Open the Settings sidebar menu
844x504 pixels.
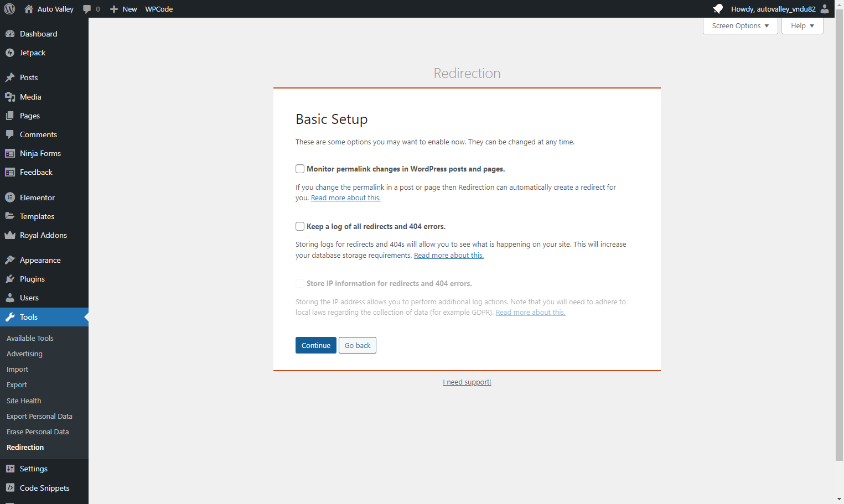tap(44, 469)
